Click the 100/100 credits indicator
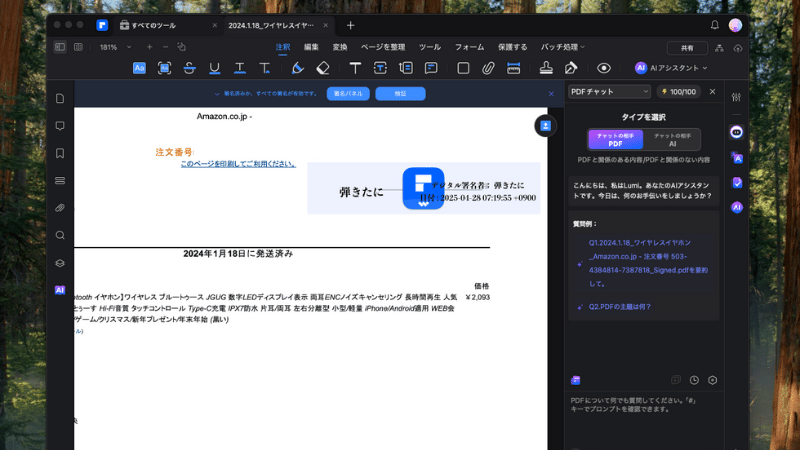 point(679,92)
